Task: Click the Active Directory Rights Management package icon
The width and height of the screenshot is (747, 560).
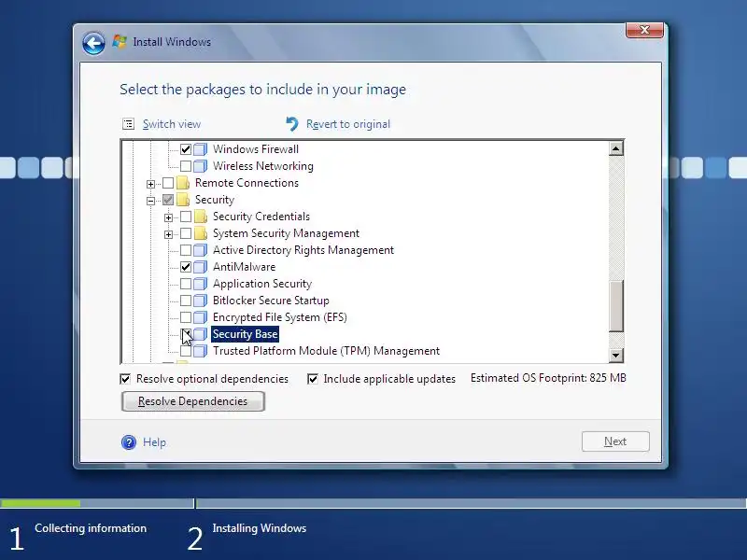Action: coord(201,250)
